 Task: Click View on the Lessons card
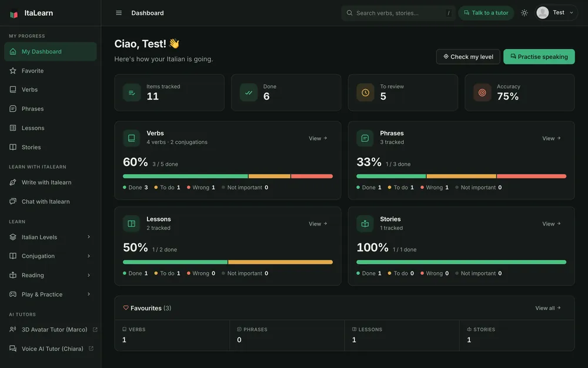tap(318, 223)
